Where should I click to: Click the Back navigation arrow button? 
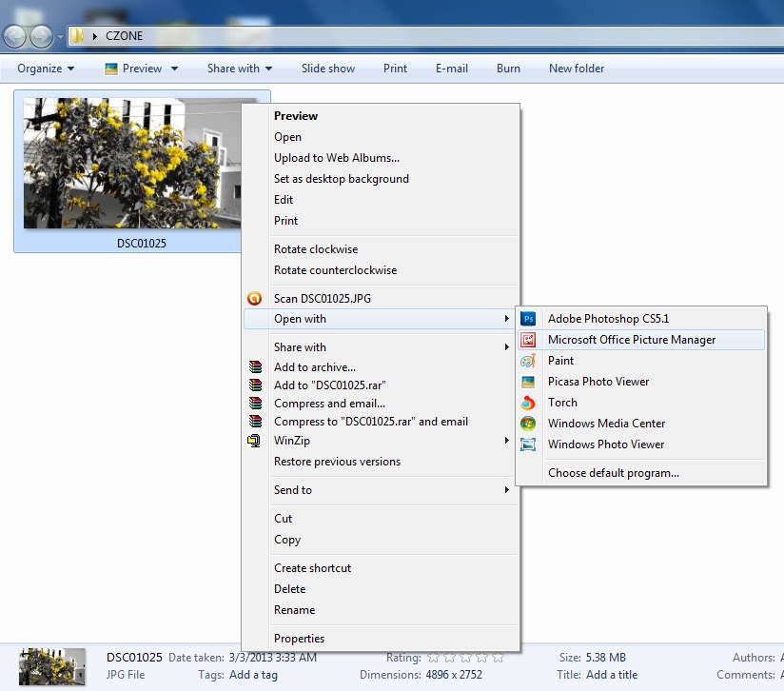pos(14,36)
